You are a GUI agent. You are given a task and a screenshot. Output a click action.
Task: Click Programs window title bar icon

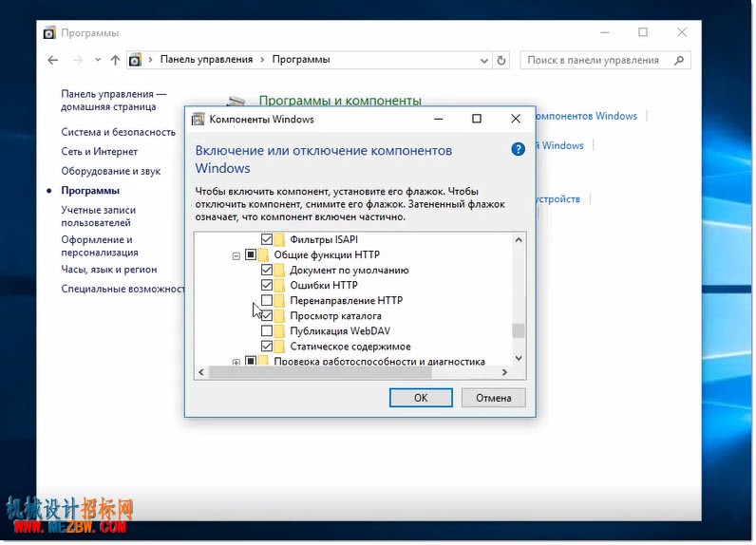point(49,33)
